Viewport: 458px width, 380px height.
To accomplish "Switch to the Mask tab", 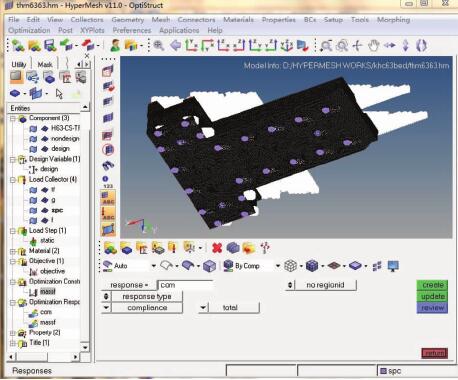I will [x=45, y=64].
